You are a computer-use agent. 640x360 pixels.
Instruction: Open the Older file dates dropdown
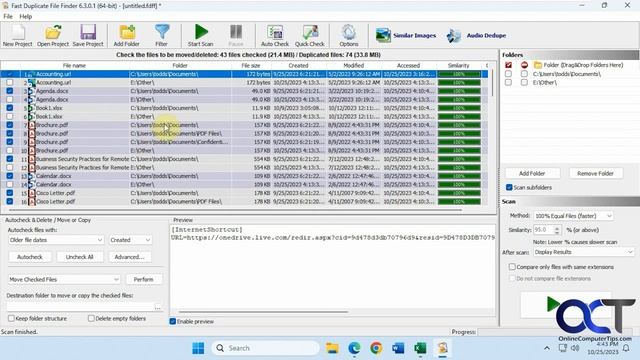[x=56, y=240]
